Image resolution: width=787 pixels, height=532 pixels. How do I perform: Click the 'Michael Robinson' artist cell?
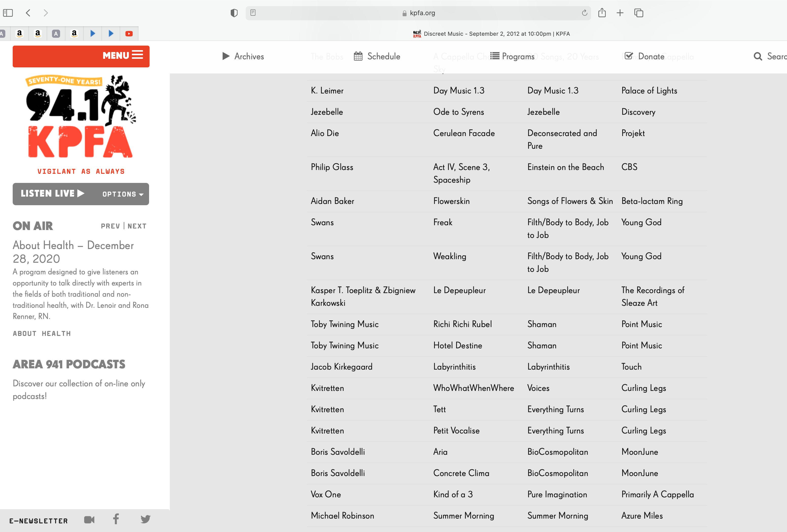tap(342, 516)
